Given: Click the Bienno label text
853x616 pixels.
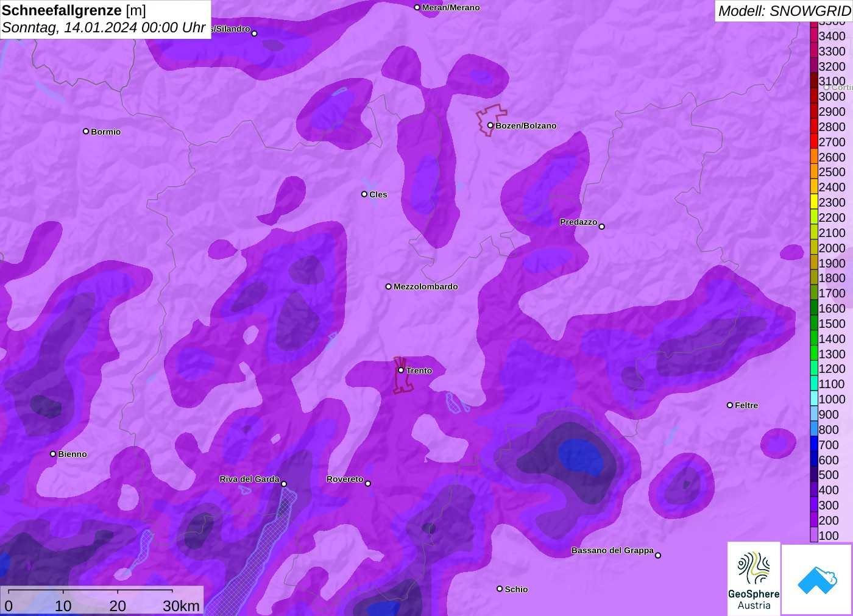Looking at the screenshot, I should [73, 454].
